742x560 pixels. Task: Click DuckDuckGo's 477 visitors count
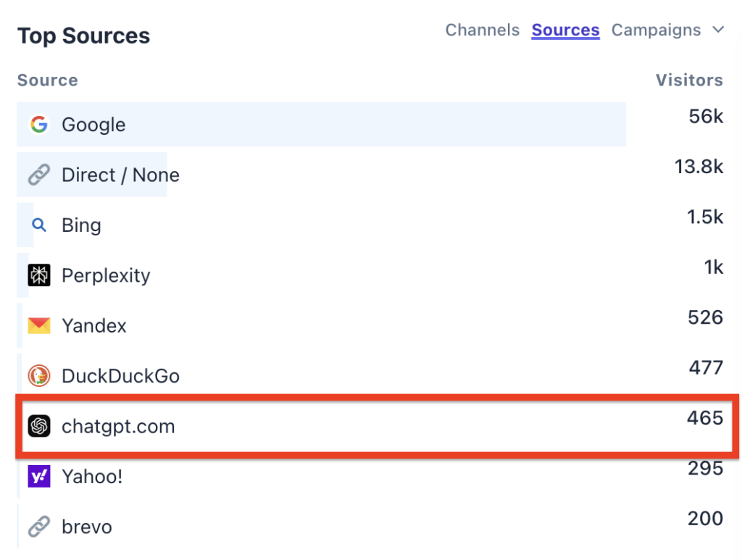pos(706,367)
